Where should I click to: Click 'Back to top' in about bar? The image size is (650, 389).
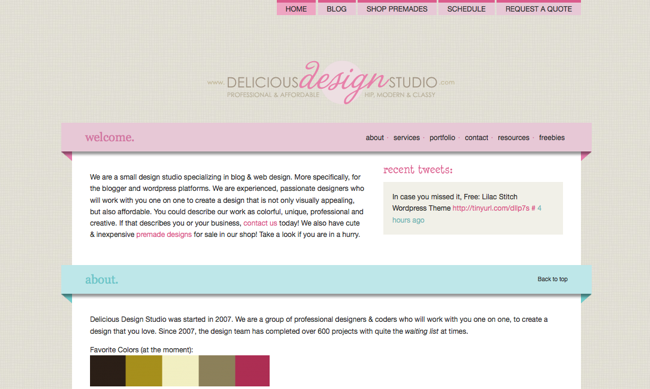(x=553, y=279)
